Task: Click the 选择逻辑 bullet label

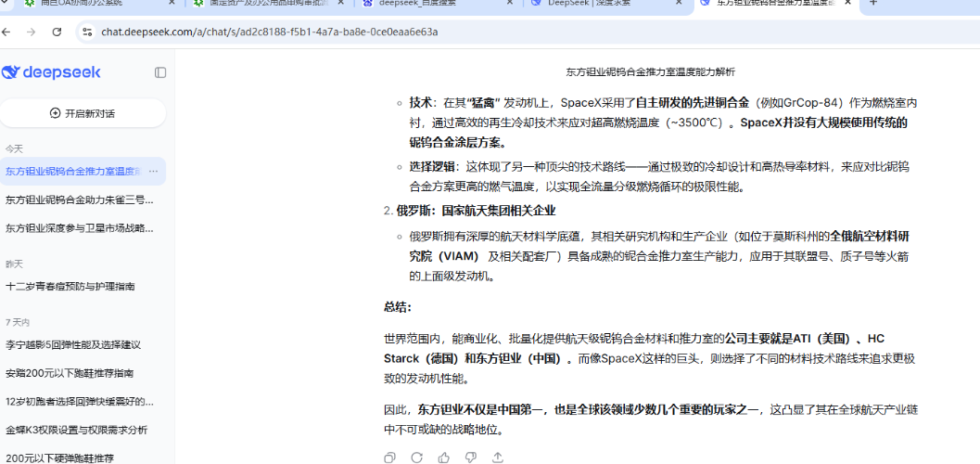Action: (431, 167)
